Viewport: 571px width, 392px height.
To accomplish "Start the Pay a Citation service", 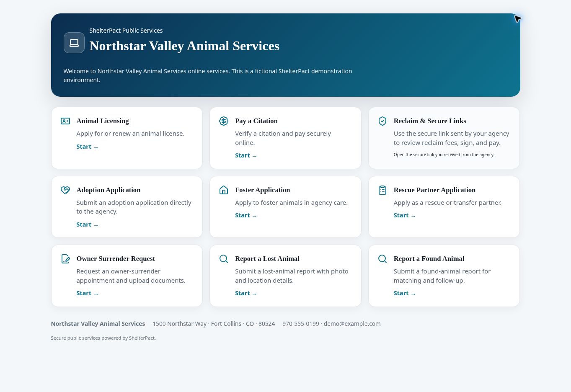I will 246,155.
